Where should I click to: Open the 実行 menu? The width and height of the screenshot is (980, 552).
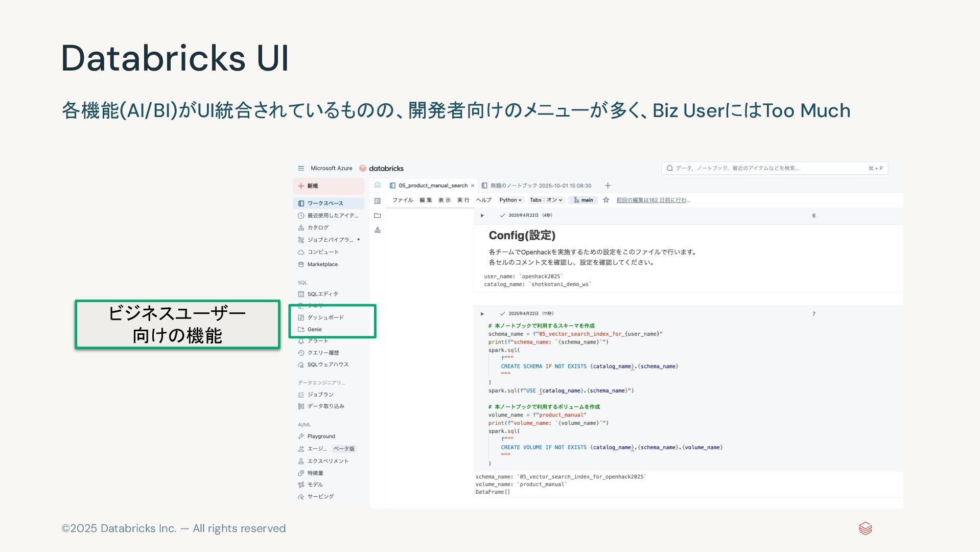(463, 200)
